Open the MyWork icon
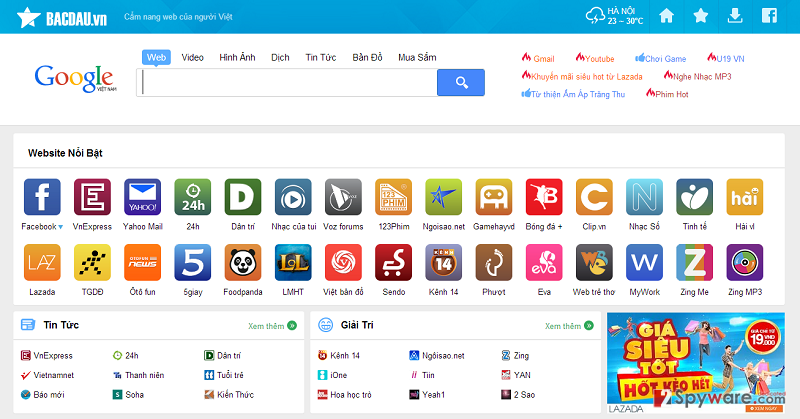800x419 pixels. tap(644, 262)
